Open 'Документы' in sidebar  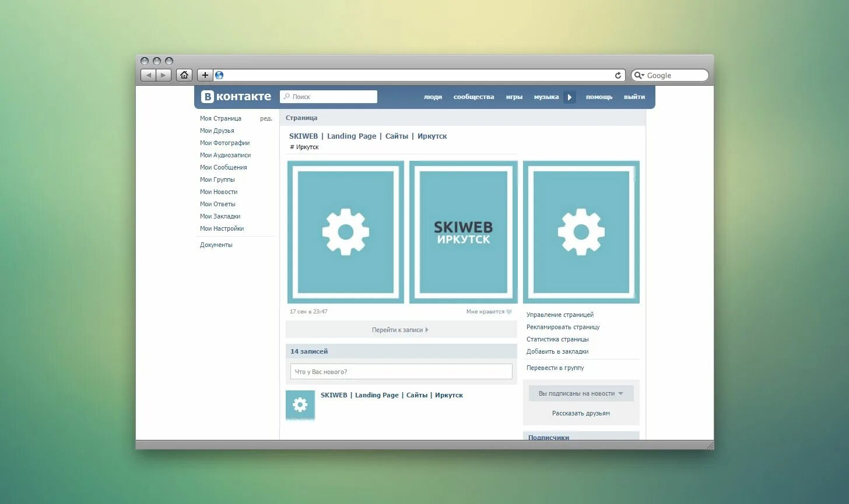pos(216,245)
